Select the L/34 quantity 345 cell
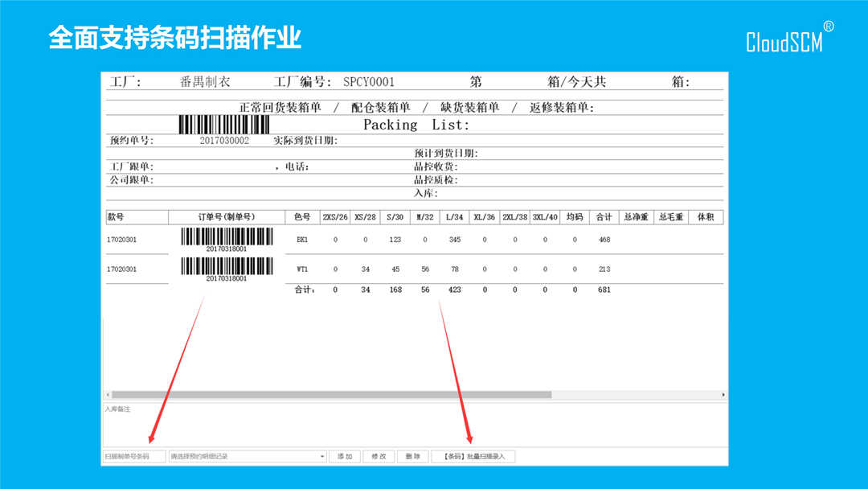This screenshot has width=868, height=489. 455,240
